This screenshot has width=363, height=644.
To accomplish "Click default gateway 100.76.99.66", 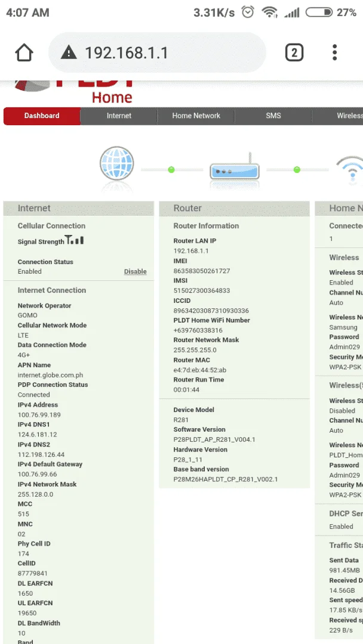I will click(38, 475).
